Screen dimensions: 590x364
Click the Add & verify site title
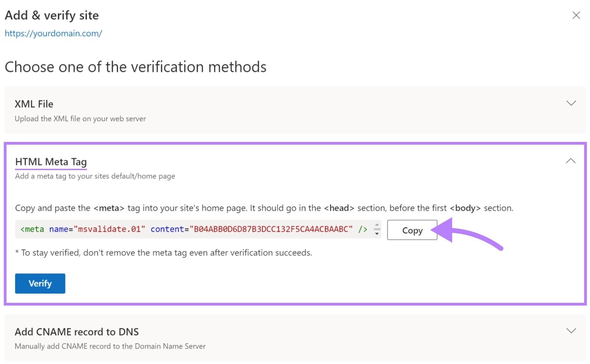[52, 15]
